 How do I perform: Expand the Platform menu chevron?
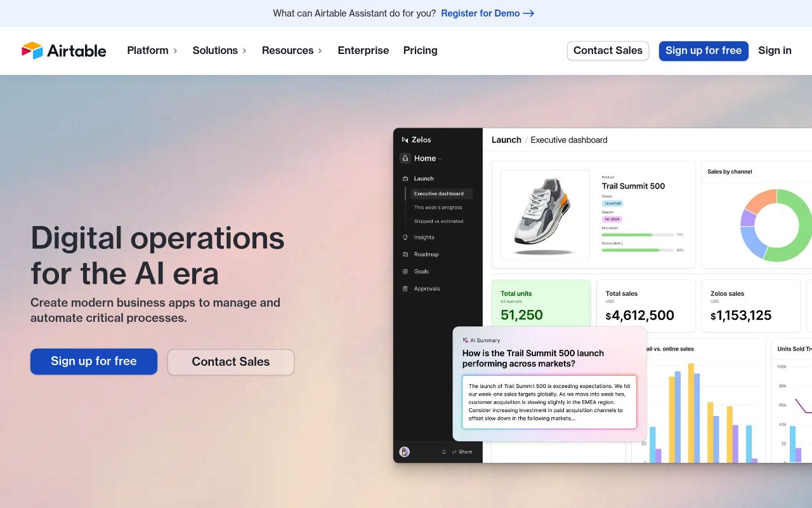click(x=175, y=51)
